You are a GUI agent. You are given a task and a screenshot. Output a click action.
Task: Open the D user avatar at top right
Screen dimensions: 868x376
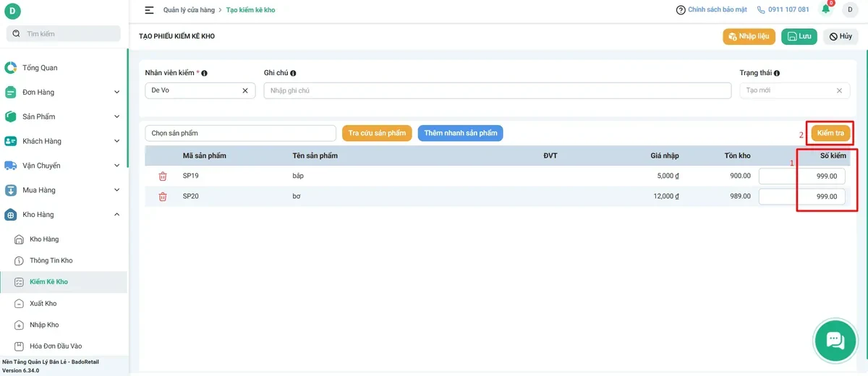point(851,9)
